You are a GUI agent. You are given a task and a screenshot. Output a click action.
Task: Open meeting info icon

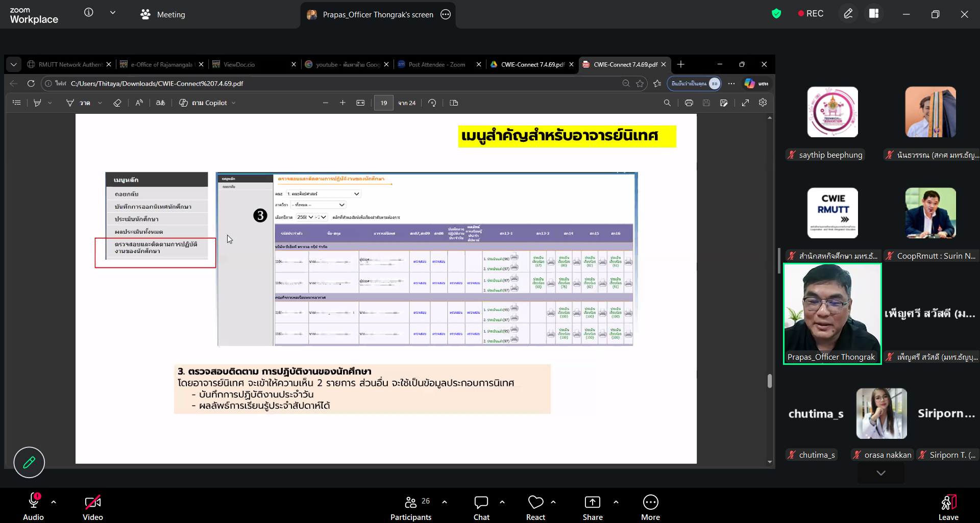(x=89, y=13)
